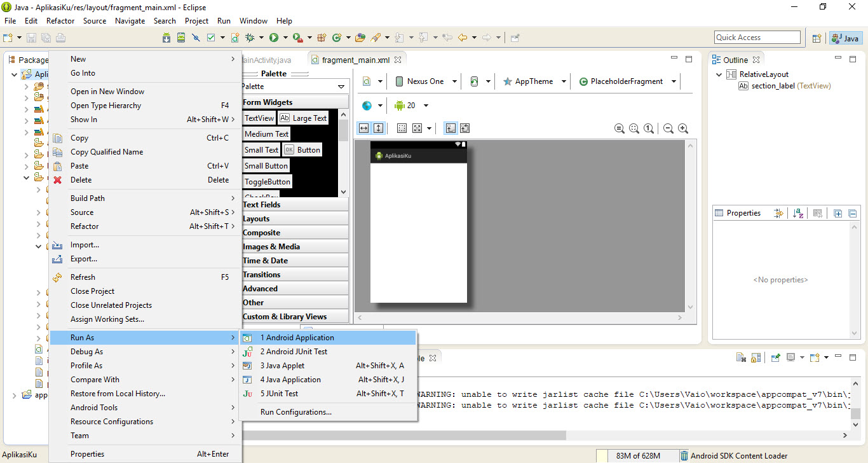Open the Android Virtual Device Manager icon
Image resolution: width=868 pixels, height=463 pixels.
tap(181, 38)
